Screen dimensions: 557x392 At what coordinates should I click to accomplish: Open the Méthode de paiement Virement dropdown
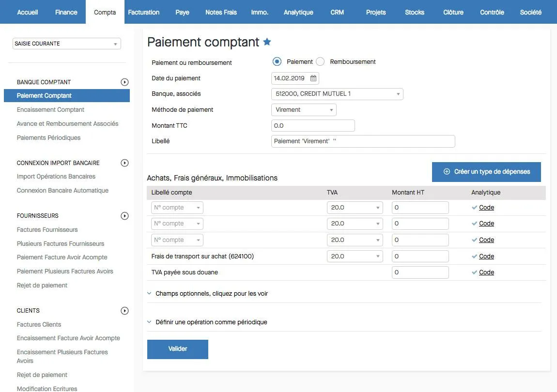(x=304, y=110)
